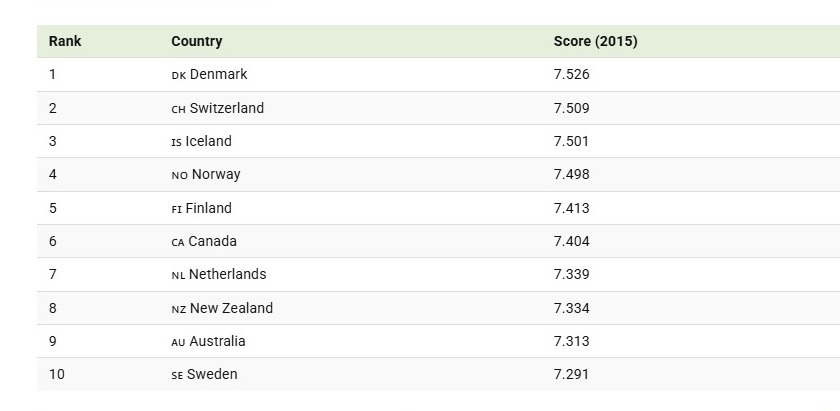Select the New Zealand score 7.334
Image resolution: width=840 pixels, height=411 pixels.
click(x=572, y=308)
